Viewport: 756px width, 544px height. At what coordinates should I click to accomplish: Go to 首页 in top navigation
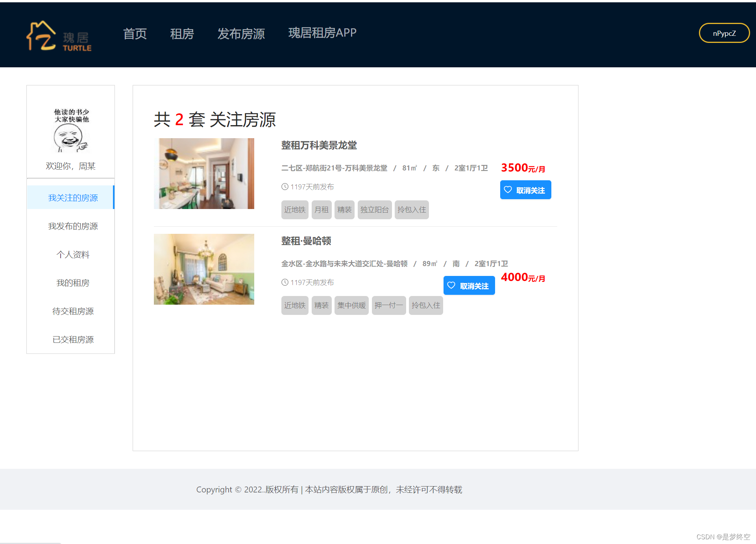pos(135,34)
